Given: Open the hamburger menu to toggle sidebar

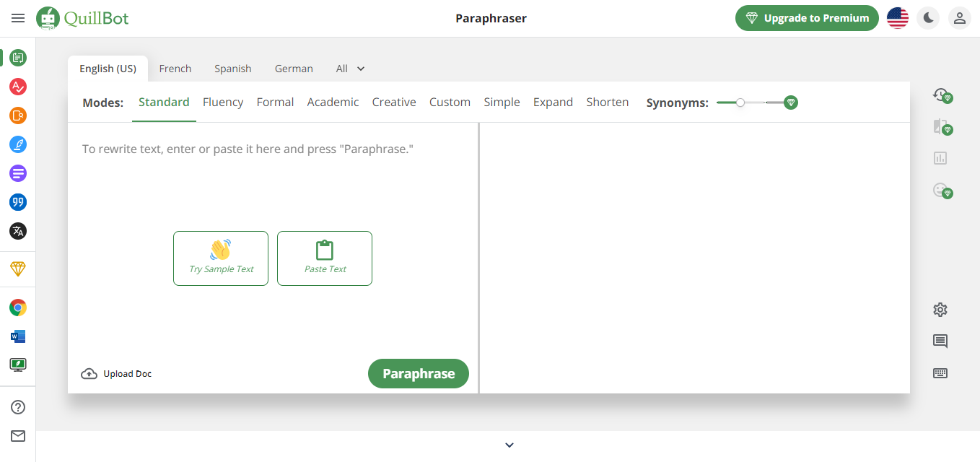Looking at the screenshot, I should click(18, 19).
